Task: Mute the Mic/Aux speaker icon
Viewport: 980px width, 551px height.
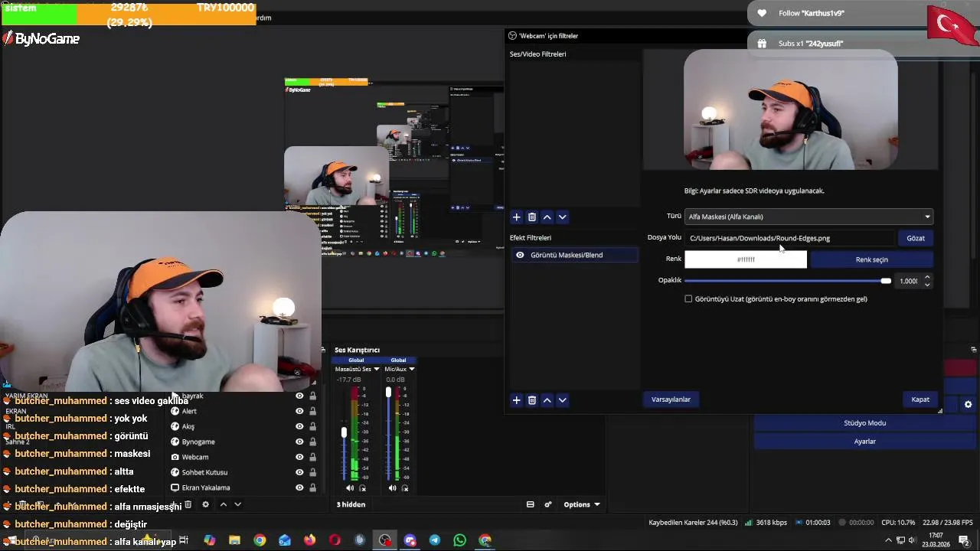Action: (x=392, y=488)
